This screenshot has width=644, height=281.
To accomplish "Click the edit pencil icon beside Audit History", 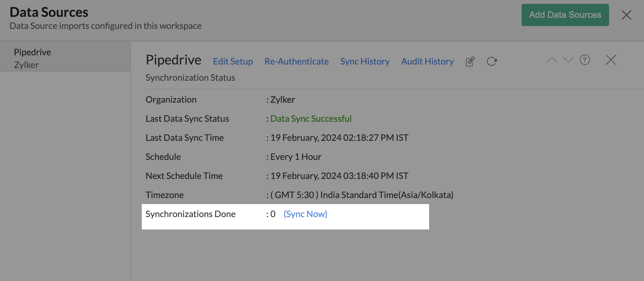I will (470, 61).
